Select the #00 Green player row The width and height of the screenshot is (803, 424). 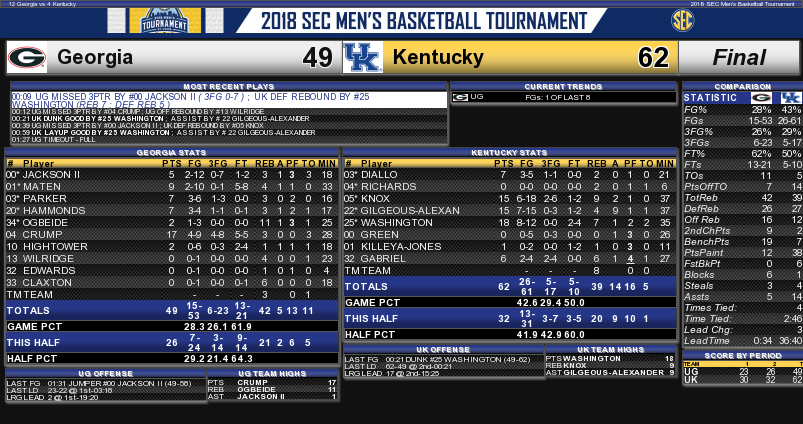pyautogui.click(x=510, y=235)
